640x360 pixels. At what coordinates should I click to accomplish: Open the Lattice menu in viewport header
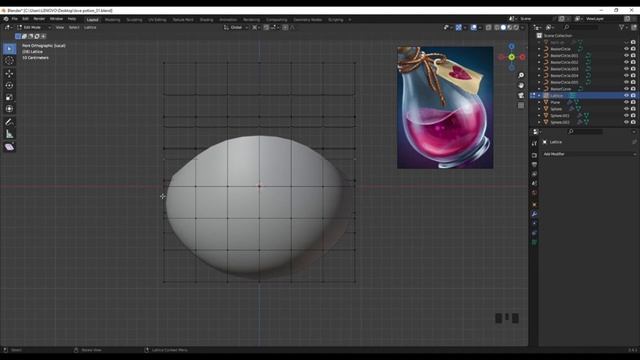(x=90, y=27)
